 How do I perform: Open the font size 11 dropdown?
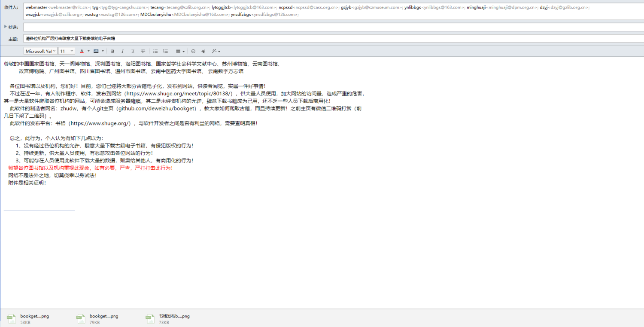(x=67, y=51)
